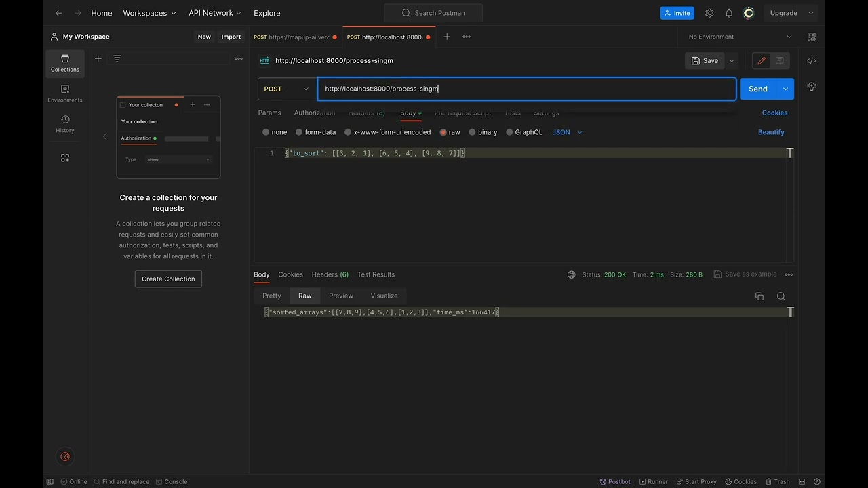This screenshot has width=868, height=488.
Task: Open the settings gear icon
Action: click(x=709, y=13)
